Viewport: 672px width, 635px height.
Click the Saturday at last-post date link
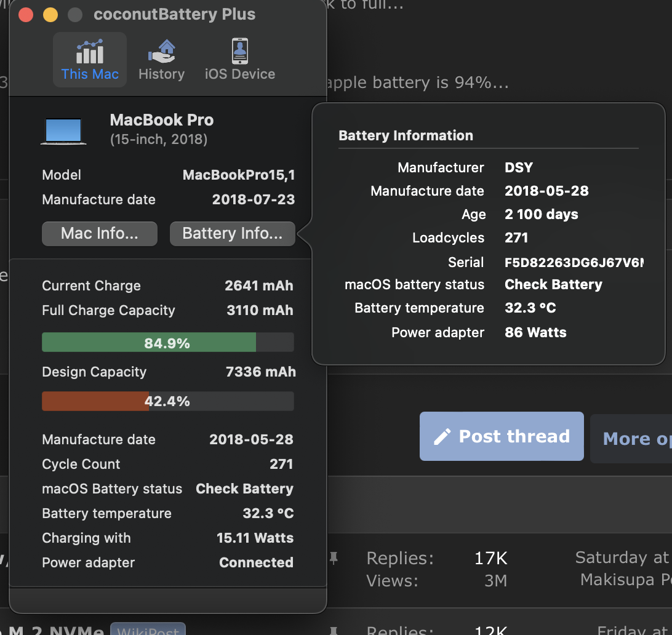(x=623, y=557)
